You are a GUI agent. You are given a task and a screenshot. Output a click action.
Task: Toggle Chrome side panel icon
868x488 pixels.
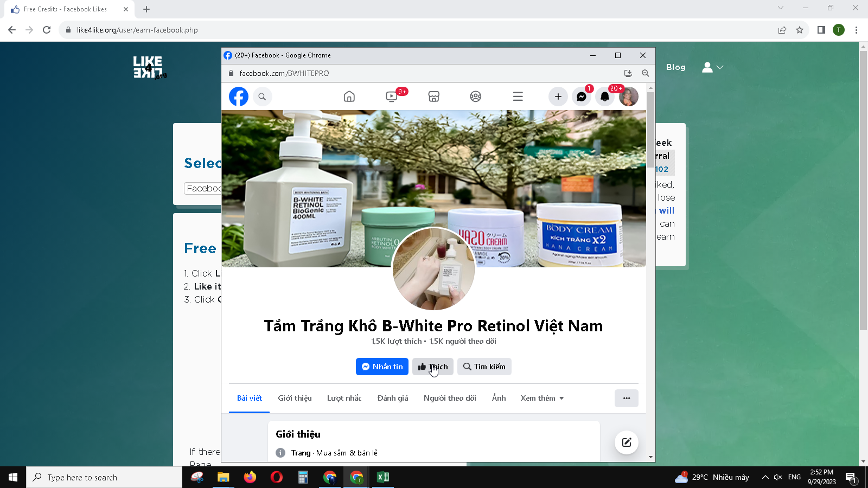[821, 30]
